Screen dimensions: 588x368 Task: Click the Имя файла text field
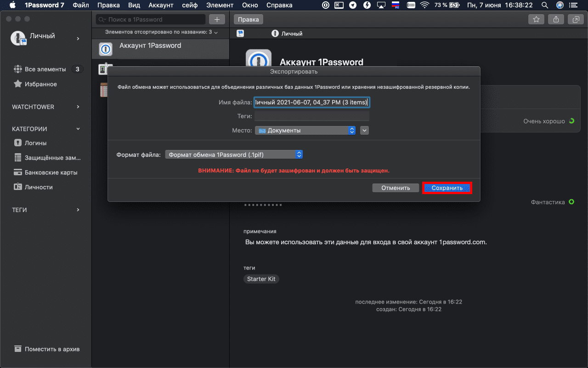(x=312, y=103)
